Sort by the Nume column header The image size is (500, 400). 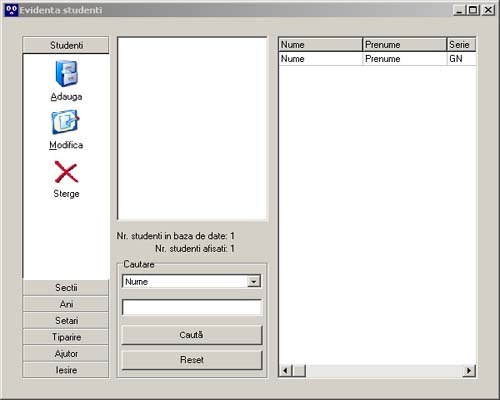pos(320,45)
